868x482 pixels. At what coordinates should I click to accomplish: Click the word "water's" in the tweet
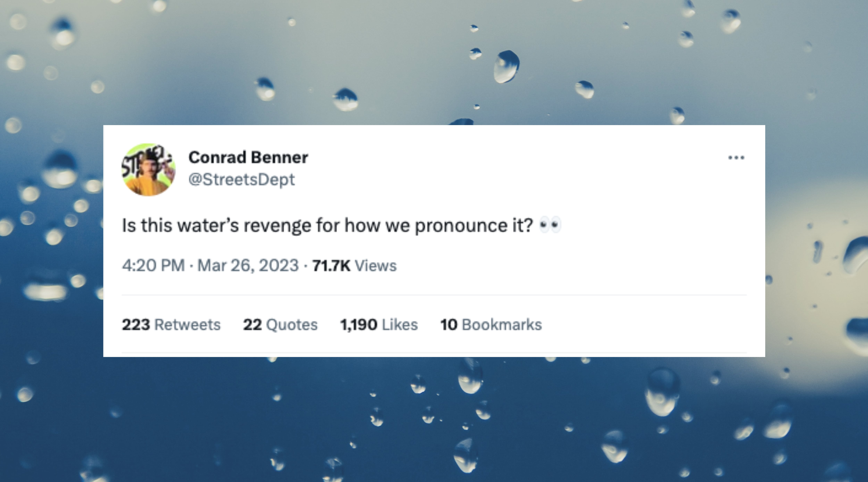pyautogui.click(x=208, y=225)
